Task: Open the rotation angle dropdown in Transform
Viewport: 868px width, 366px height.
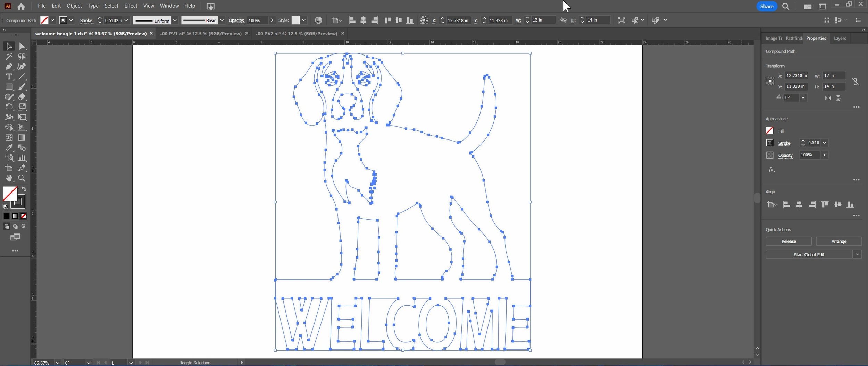Action: (x=803, y=97)
